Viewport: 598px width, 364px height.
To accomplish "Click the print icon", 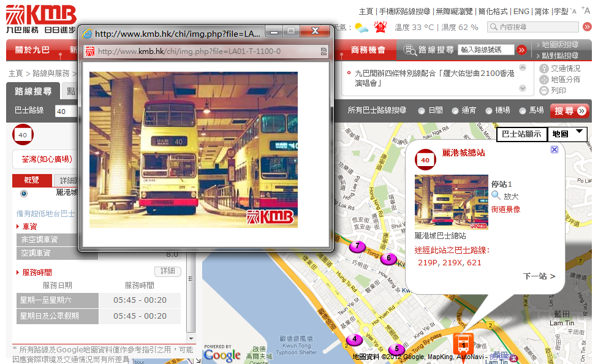I will pos(544,91).
